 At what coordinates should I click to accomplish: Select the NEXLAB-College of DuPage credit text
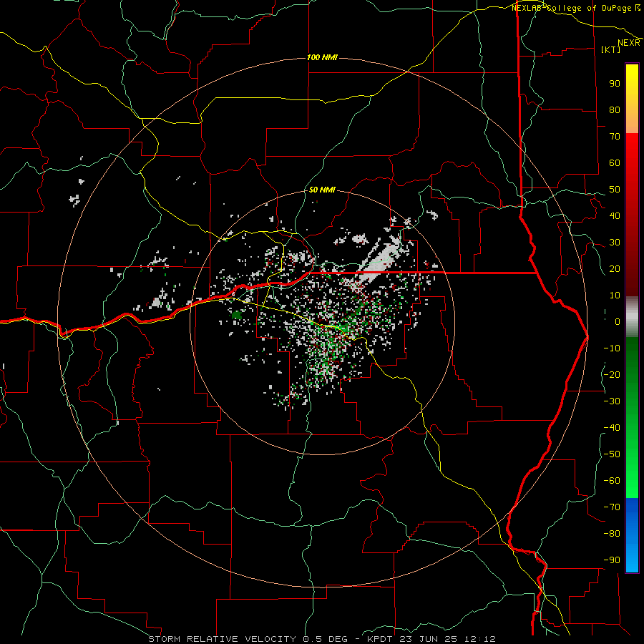coord(573,8)
